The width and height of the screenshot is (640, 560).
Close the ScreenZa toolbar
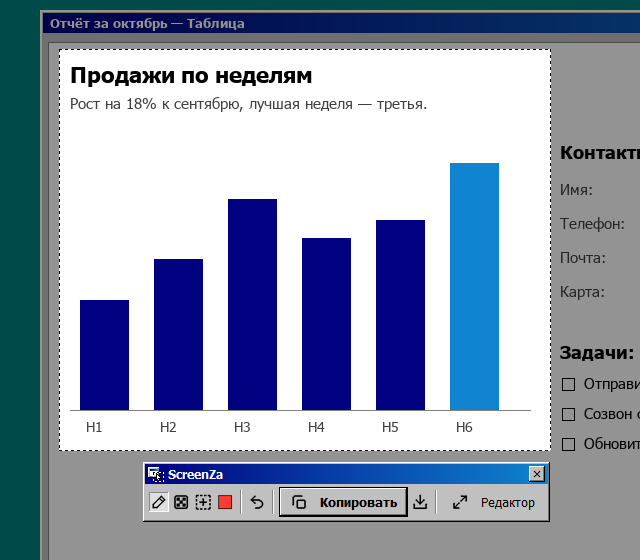536,474
